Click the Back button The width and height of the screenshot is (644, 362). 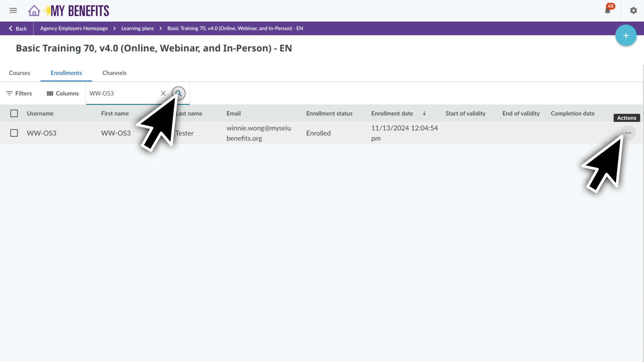pos(17,28)
